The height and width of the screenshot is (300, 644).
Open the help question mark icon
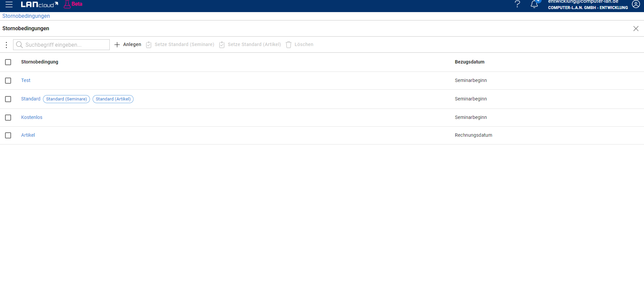coord(517,4)
